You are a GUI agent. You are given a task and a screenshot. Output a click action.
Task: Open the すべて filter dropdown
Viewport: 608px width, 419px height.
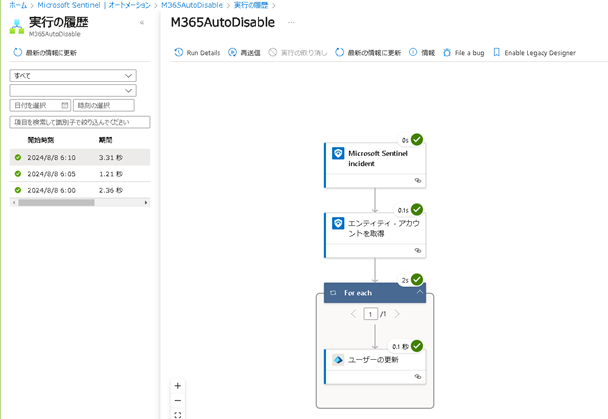click(73, 75)
